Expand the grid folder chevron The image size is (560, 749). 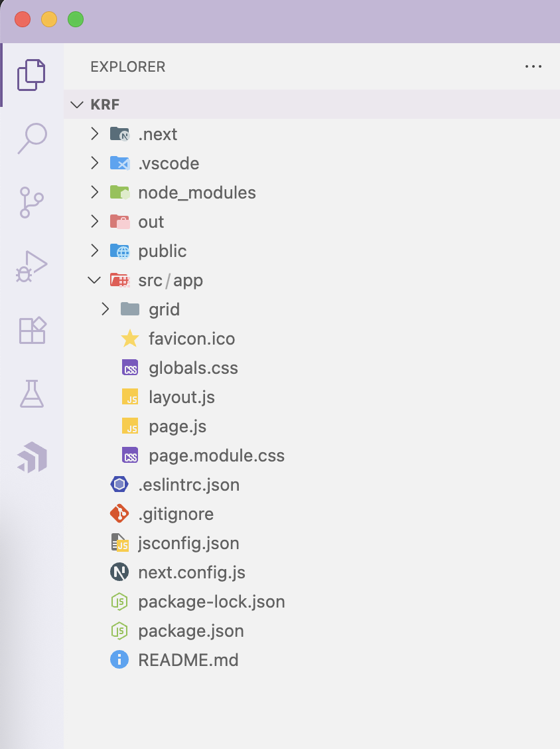pos(105,309)
